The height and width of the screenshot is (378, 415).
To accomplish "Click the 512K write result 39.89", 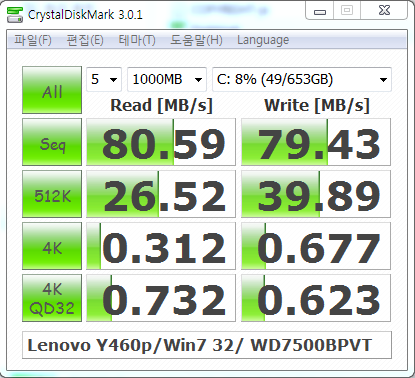I will [x=316, y=194].
